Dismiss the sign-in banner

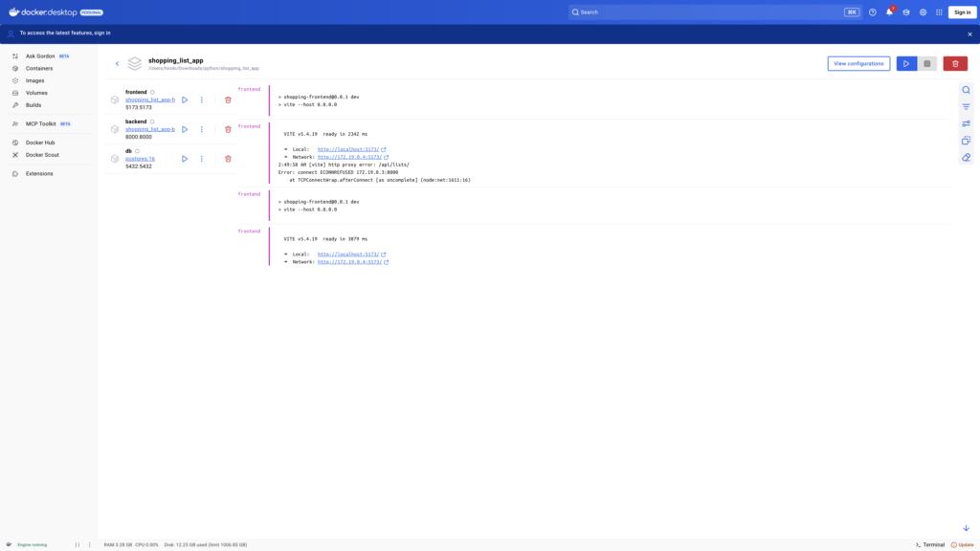point(970,34)
